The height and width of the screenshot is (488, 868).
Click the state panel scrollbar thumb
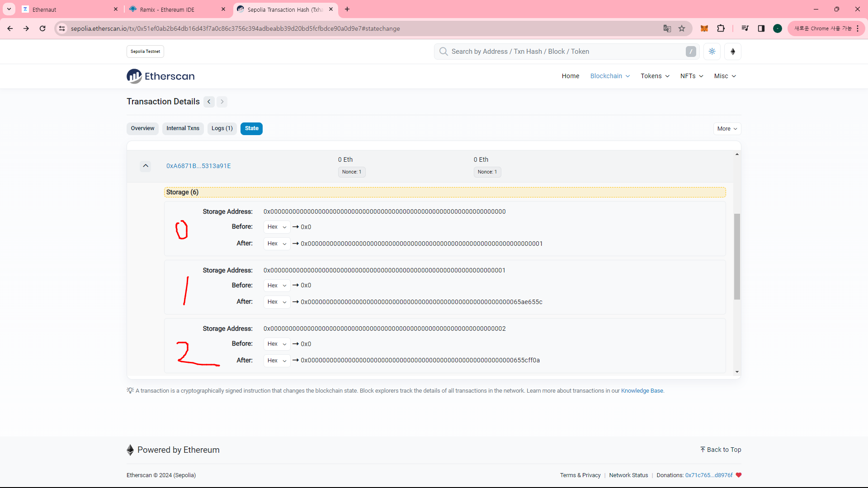[x=737, y=256]
